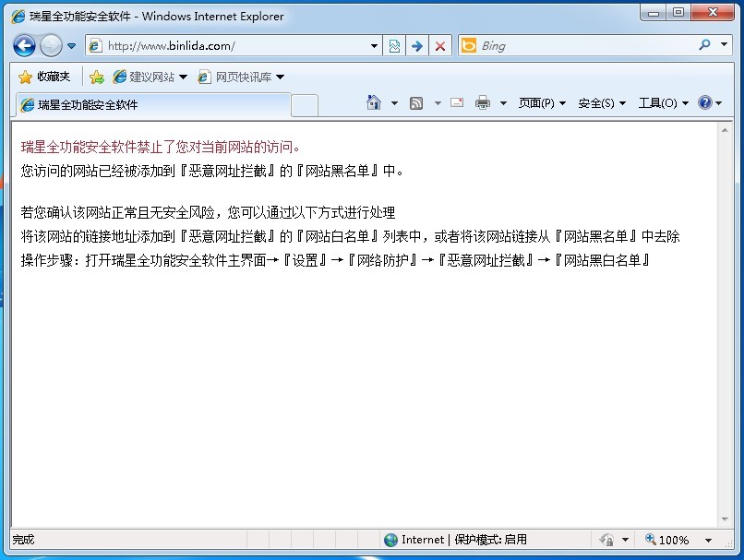This screenshot has height=560, width=744.
Task: Click the 保护模式: 启用 status text
Action: pos(491,540)
